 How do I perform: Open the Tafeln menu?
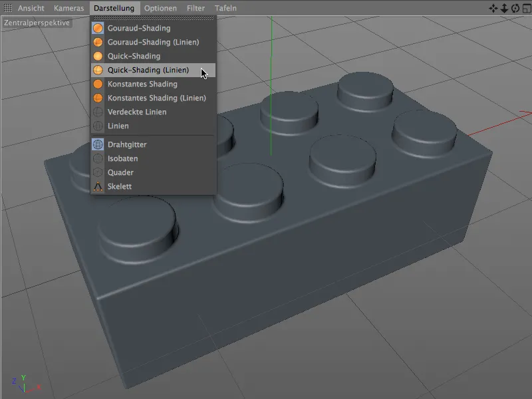pyautogui.click(x=225, y=8)
